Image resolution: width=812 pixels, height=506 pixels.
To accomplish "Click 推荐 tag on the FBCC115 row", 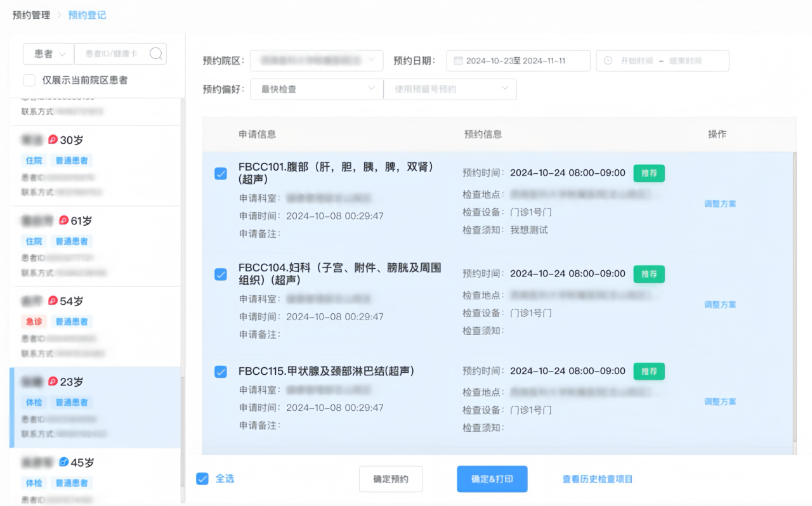I will click(649, 371).
